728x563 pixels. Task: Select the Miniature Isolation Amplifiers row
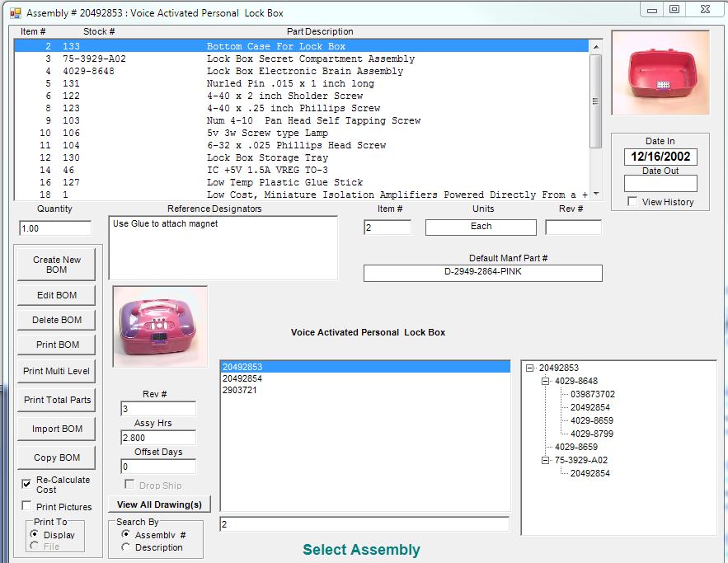[302, 195]
